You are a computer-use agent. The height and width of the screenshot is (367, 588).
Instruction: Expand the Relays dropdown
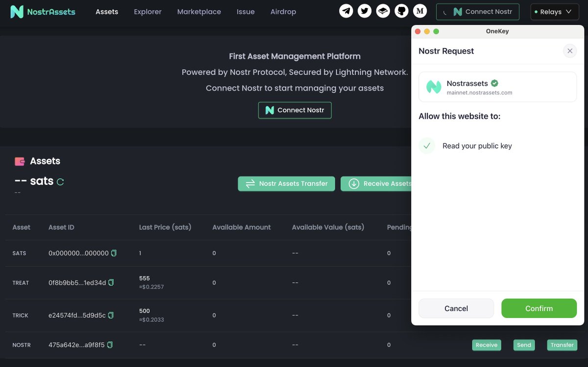pyautogui.click(x=554, y=12)
